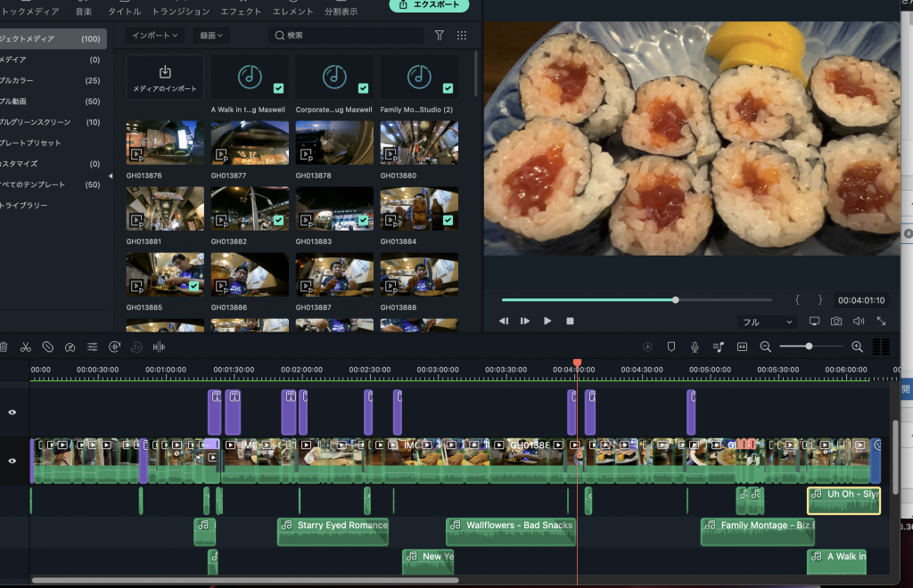Select the サンプルカラー (25) sidebar item
The height and width of the screenshot is (588, 913).
pos(53,80)
